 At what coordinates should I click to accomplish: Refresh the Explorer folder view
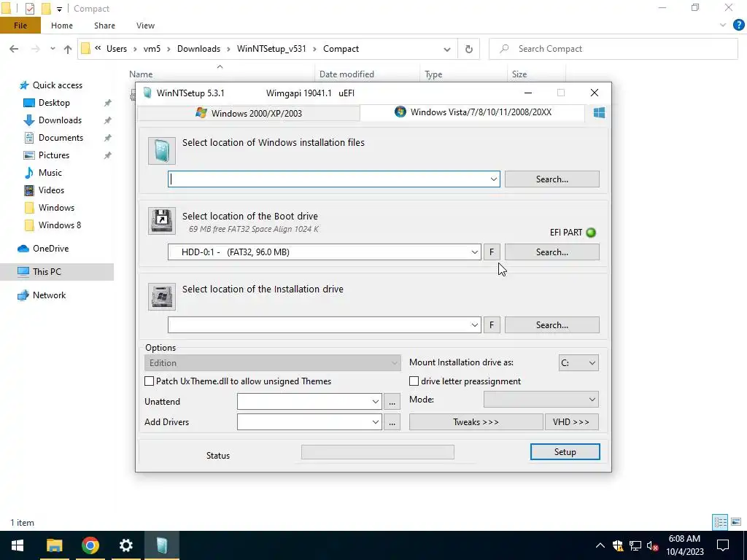469,49
